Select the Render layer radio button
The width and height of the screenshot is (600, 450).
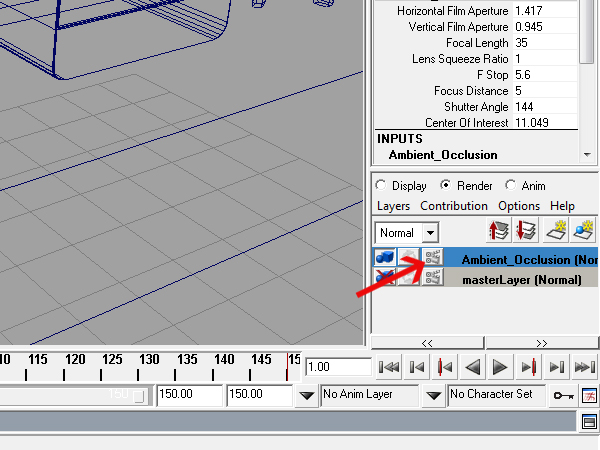click(445, 185)
